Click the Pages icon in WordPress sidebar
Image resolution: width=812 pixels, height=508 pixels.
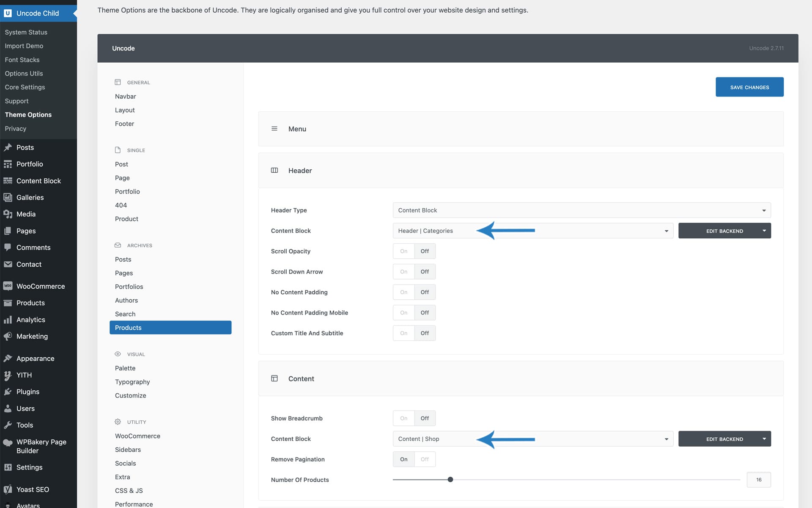[8, 231]
